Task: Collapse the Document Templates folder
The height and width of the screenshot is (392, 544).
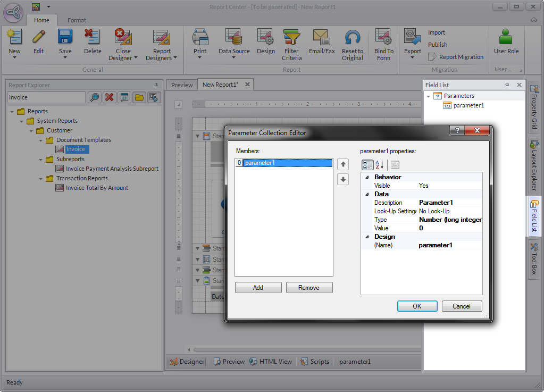Action: tap(41, 140)
